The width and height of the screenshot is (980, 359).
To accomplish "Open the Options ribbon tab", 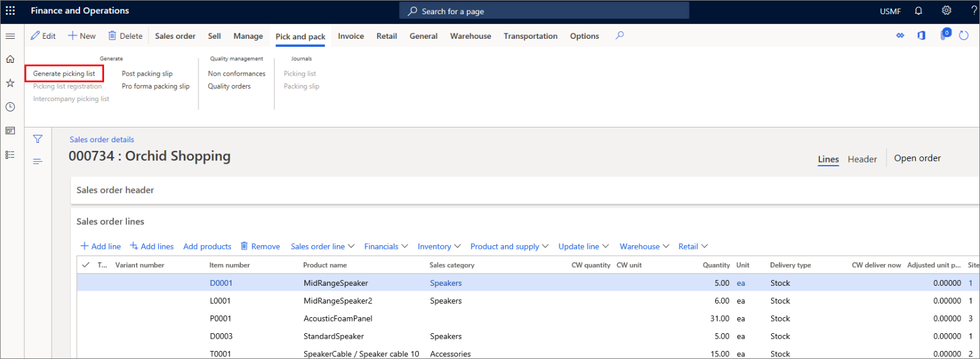I will click(585, 36).
